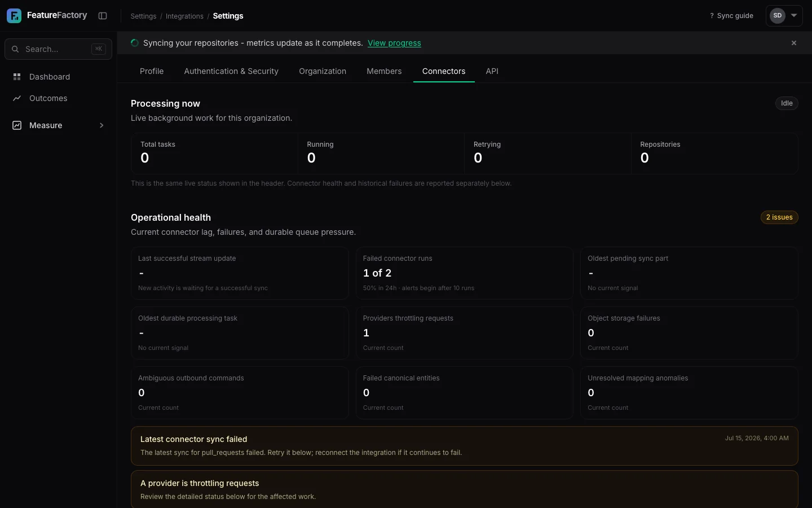The image size is (812, 508).
Task: Switch to the API tab
Action: tap(492, 71)
